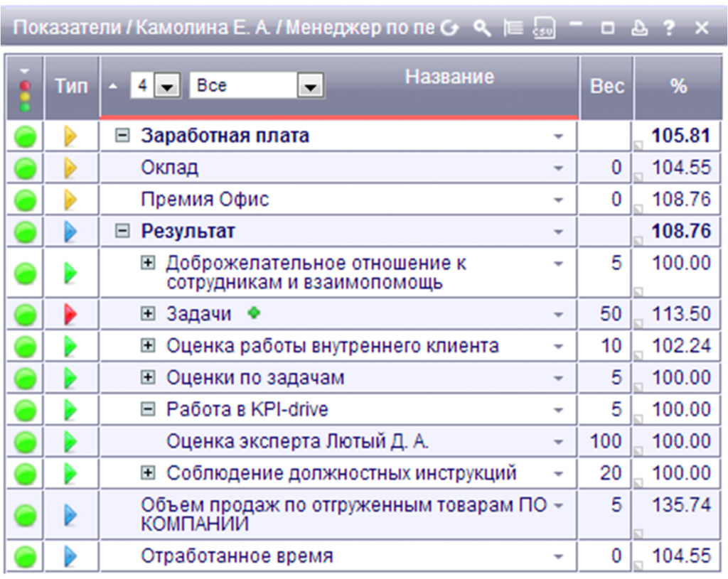Open search with the magnifier icon

pyautogui.click(x=483, y=28)
